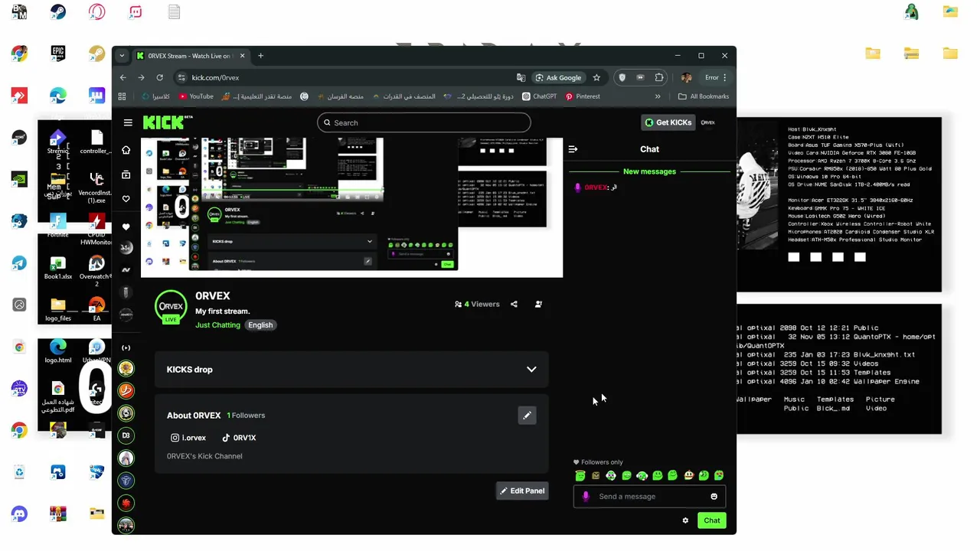Select the Discord desktop icon
Image resolution: width=980 pixels, height=551 pixels.
[19, 514]
